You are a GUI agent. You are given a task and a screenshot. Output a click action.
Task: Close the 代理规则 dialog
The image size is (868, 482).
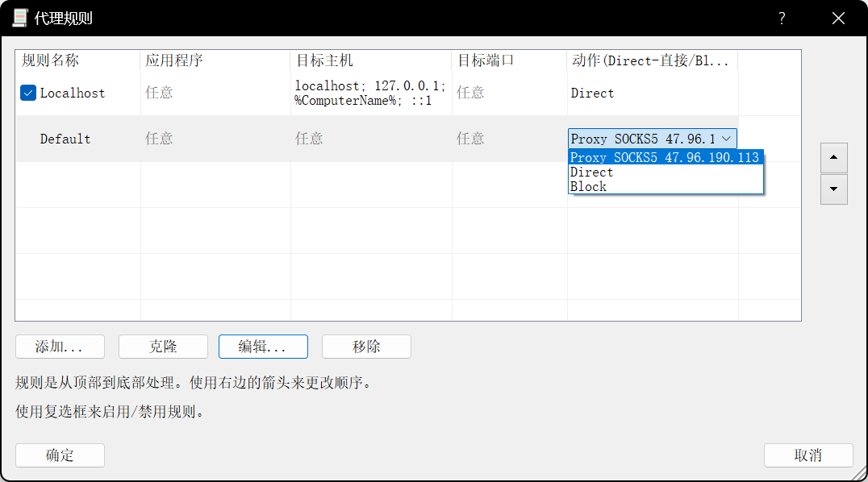click(838, 19)
